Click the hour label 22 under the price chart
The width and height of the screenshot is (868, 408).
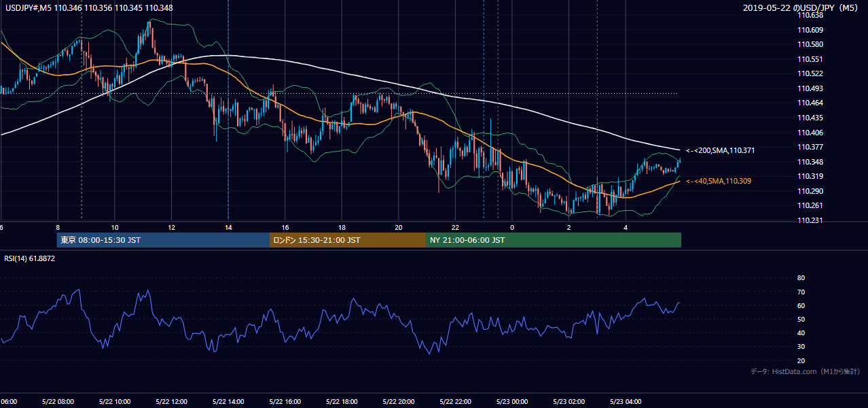coord(455,228)
